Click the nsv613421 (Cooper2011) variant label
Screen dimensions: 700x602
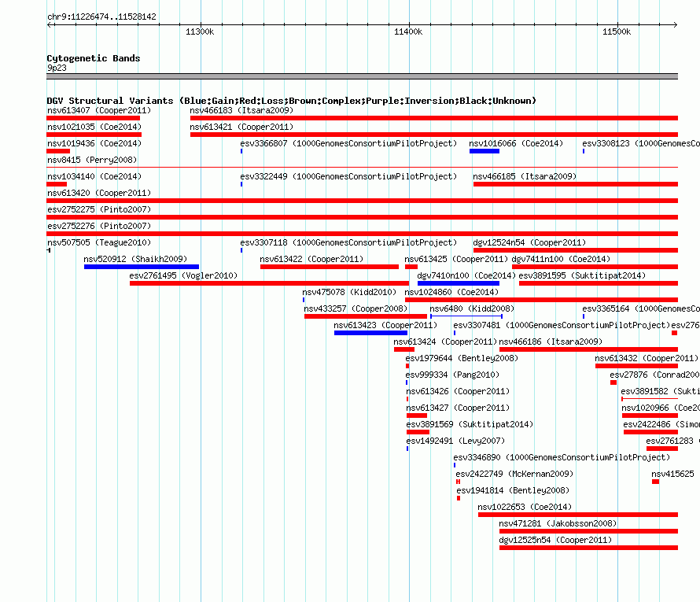[x=241, y=127]
